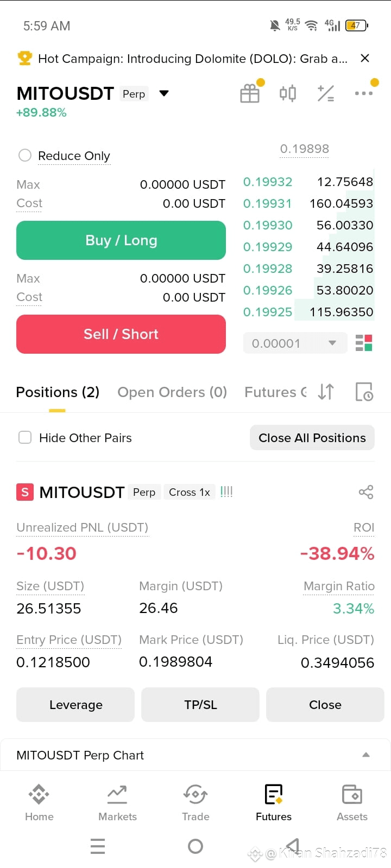Open the TP/SL settings for the position

(x=200, y=705)
